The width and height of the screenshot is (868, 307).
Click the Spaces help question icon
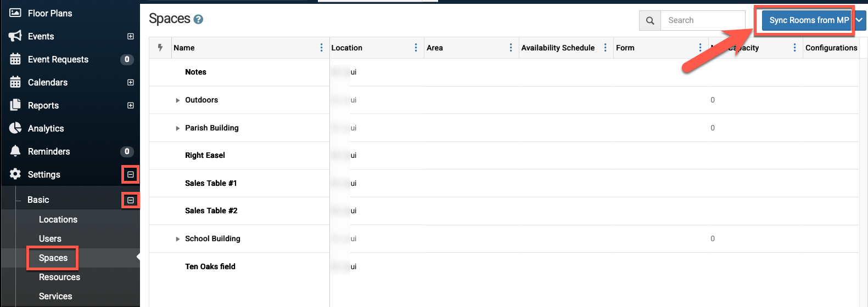click(x=199, y=20)
